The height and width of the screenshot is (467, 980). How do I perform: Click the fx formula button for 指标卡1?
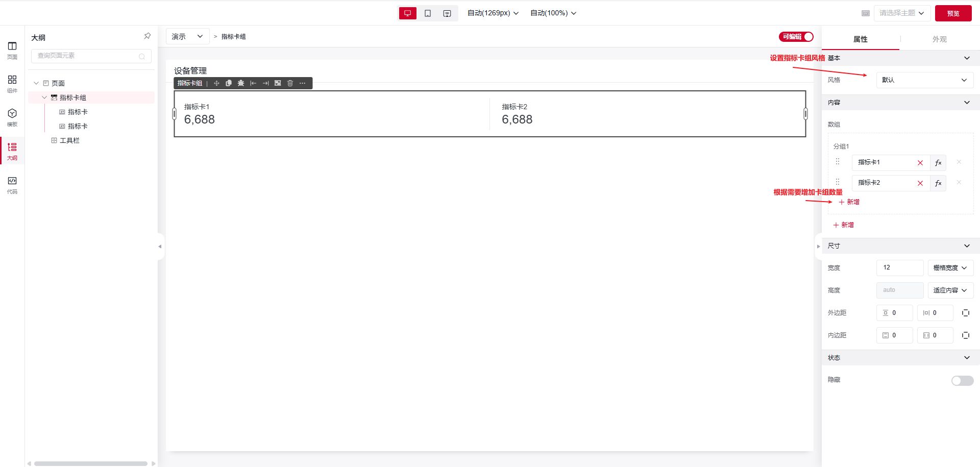coord(938,163)
